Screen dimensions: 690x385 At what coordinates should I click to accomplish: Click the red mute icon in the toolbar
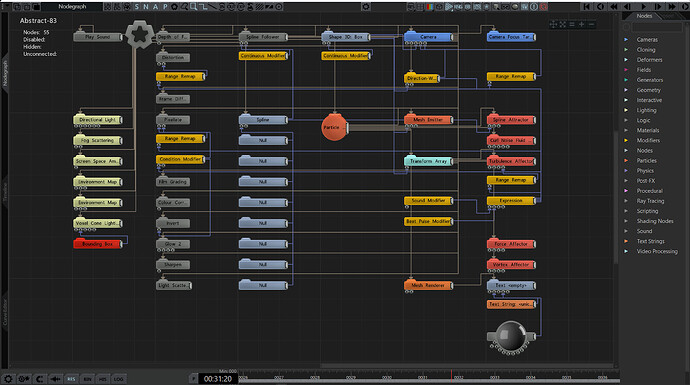[x=543, y=7]
